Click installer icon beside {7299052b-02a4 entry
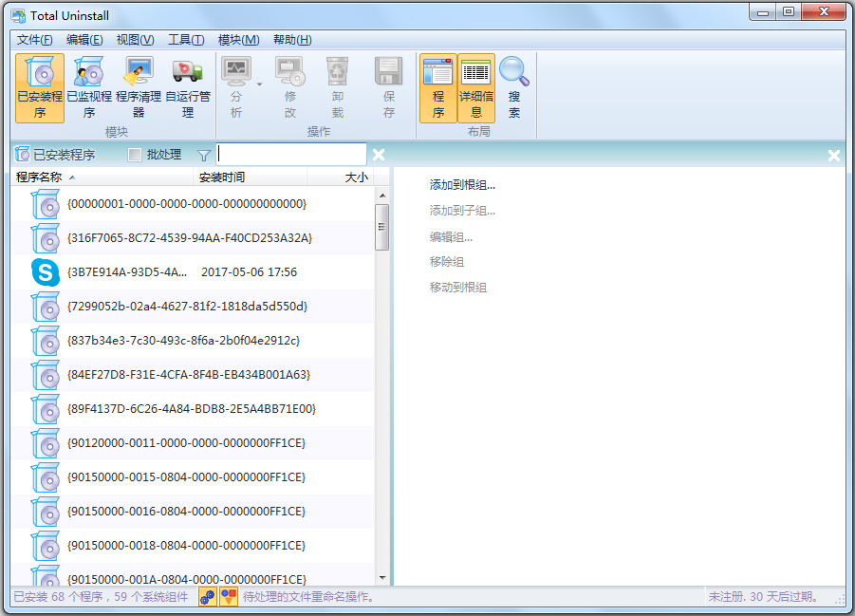Viewport: 855px width, 616px height. [x=46, y=307]
